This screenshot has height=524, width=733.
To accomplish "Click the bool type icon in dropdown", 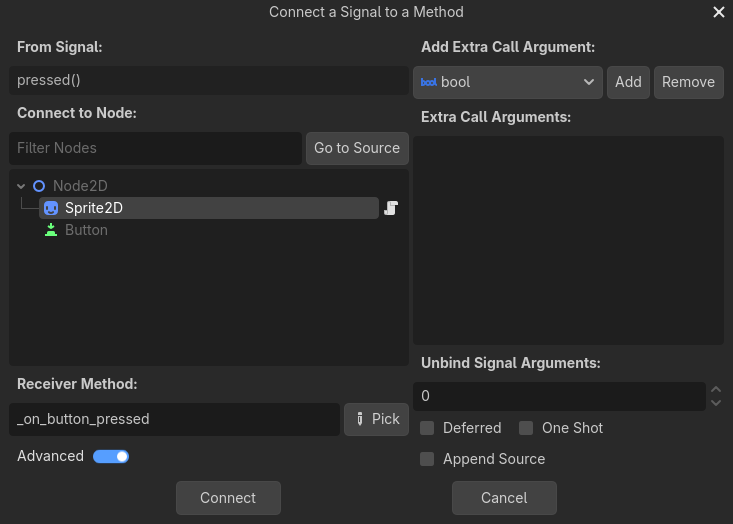I will coord(429,82).
